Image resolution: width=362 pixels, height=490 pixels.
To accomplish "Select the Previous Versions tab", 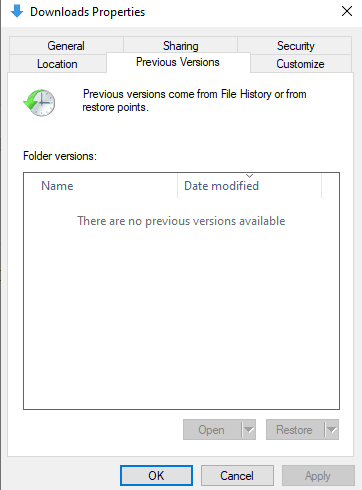I will pyautogui.click(x=178, y=62).
